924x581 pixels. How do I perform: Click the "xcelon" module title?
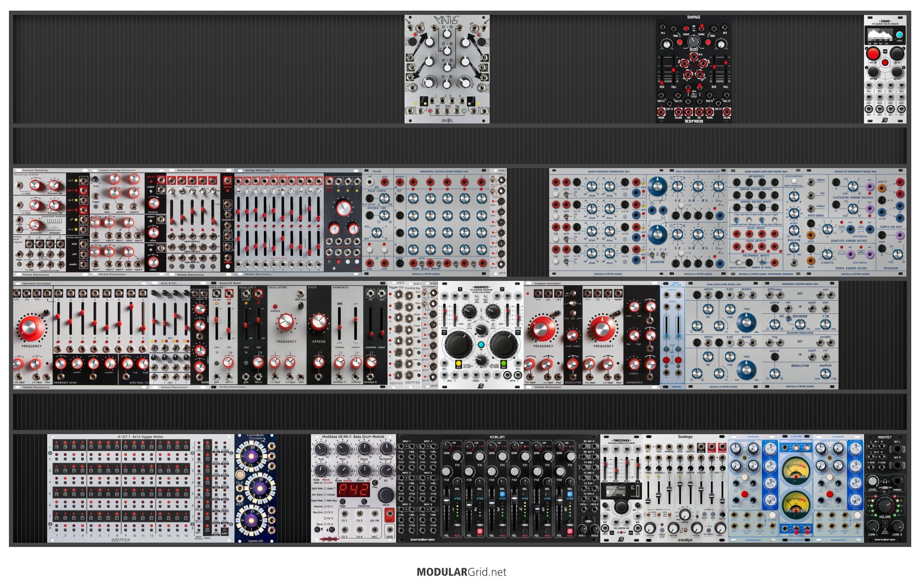497,437
